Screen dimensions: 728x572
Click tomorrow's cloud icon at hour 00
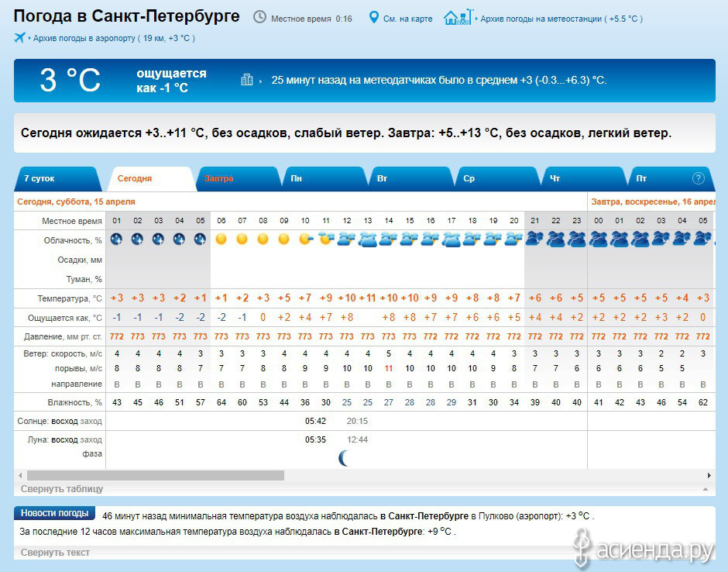coord(599,239)
